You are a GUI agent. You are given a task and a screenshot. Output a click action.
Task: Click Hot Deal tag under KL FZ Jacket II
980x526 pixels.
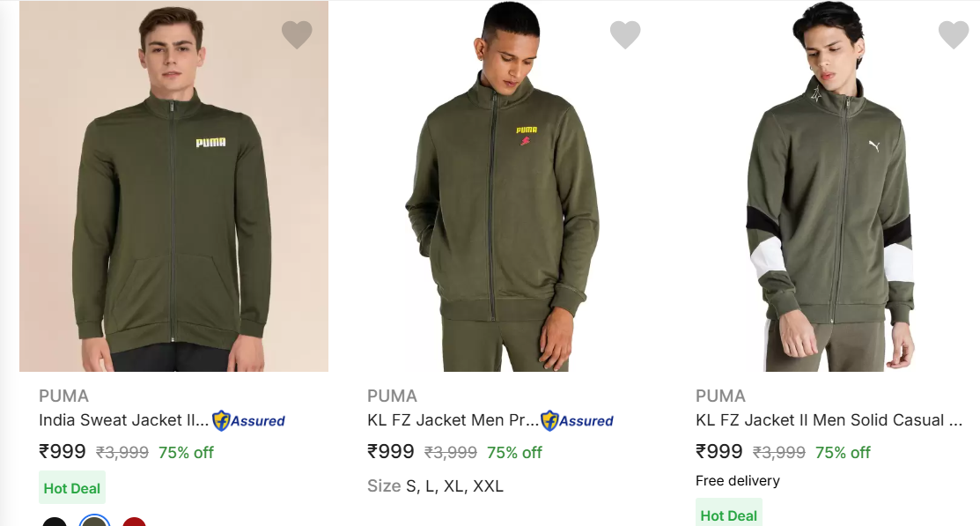click(728, 515)
